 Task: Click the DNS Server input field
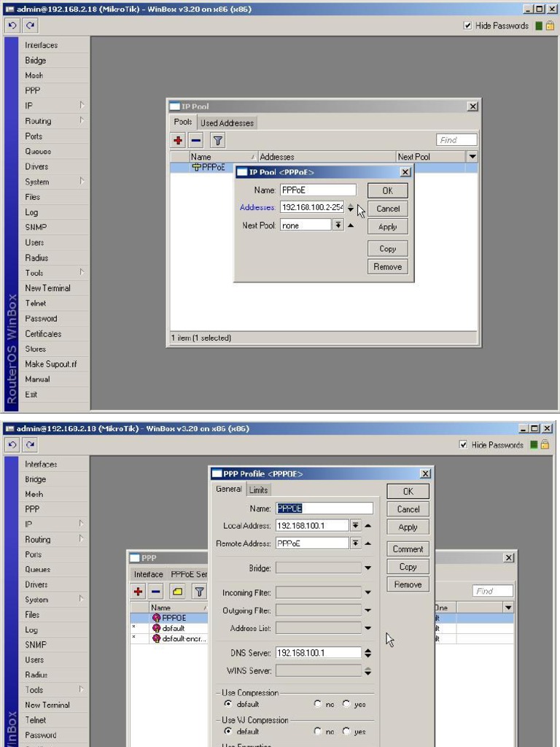(319, 653)
